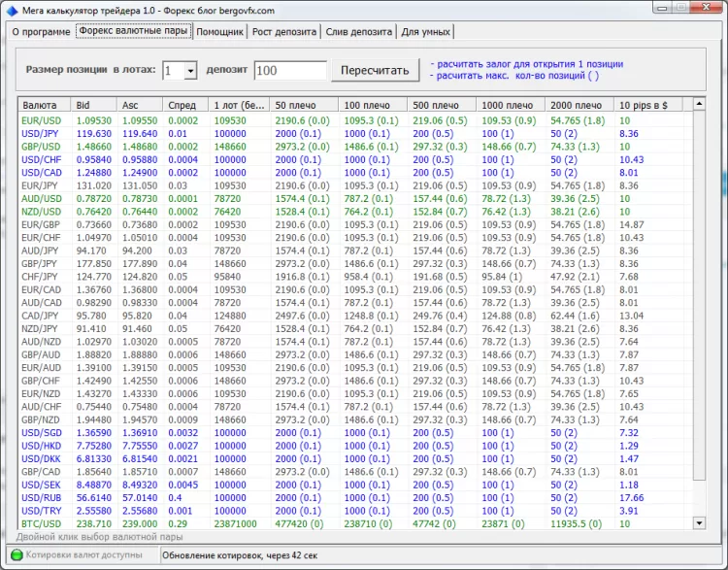
Task: Click the green quotes status indicator icon
Action: pyautogui.click(x=16, y=556)
